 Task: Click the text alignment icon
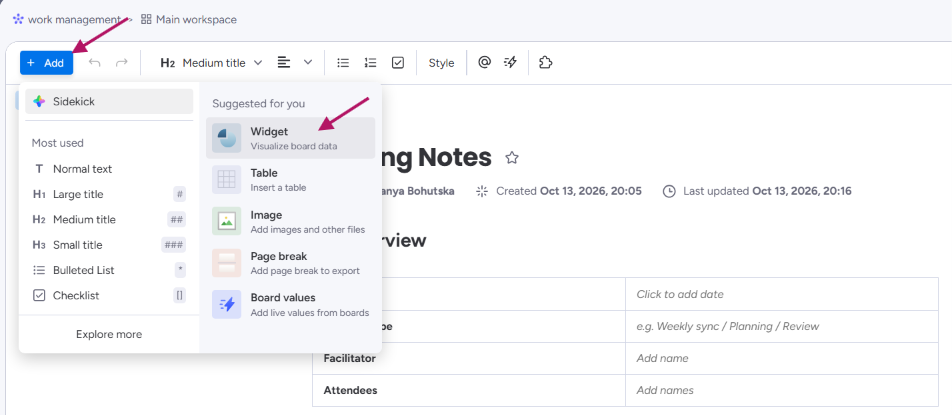(284, 62)
